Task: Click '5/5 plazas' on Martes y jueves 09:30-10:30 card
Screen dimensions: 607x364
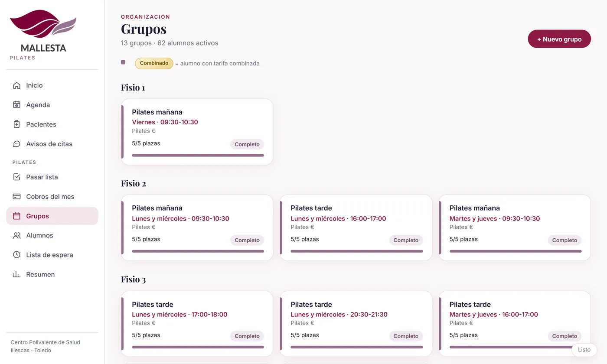Action: point(463,239)
